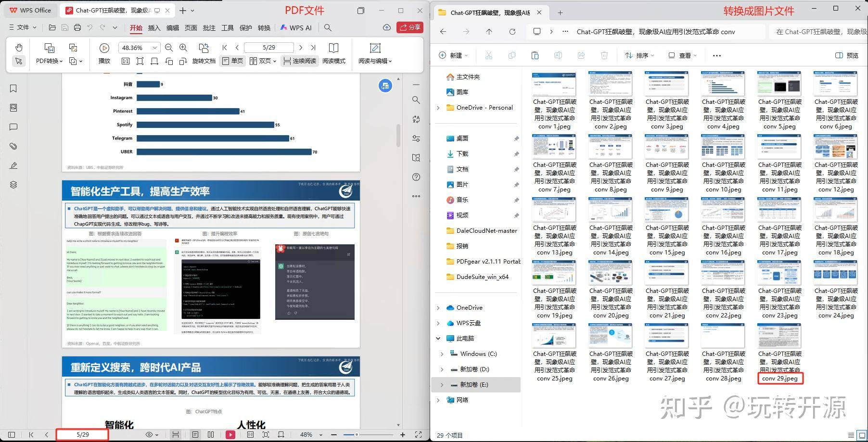Toggle eye protection mode in status bar

pos(152,434)
